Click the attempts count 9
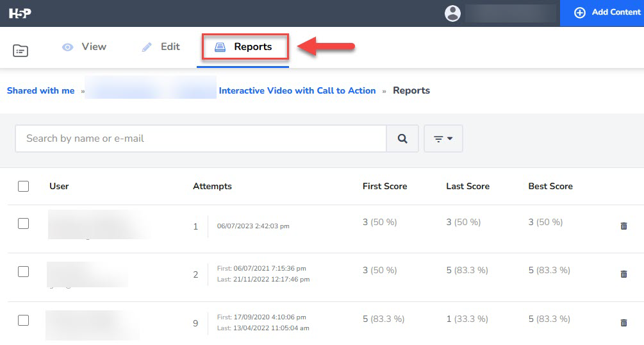Viewport: 644px width, 345px height. pos(195,323)
